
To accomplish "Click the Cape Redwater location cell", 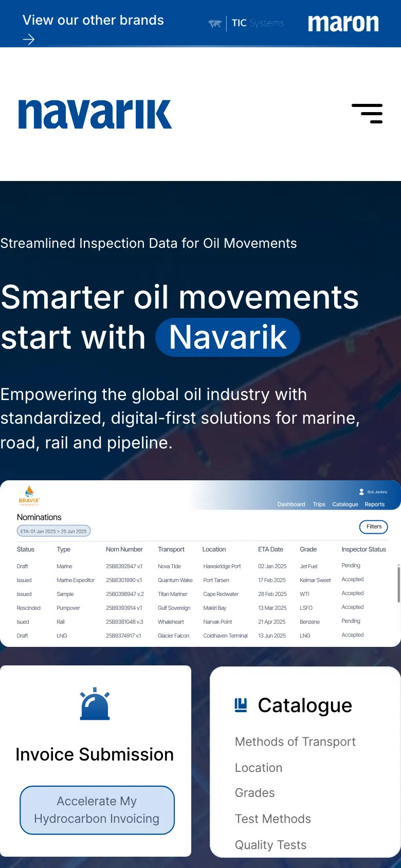I will click(221, 594).
